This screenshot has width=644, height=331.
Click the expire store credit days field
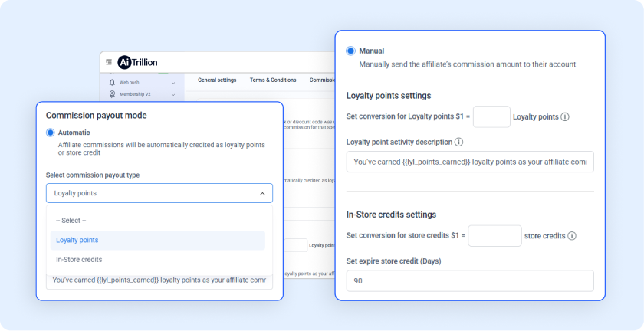coord(470,280)
